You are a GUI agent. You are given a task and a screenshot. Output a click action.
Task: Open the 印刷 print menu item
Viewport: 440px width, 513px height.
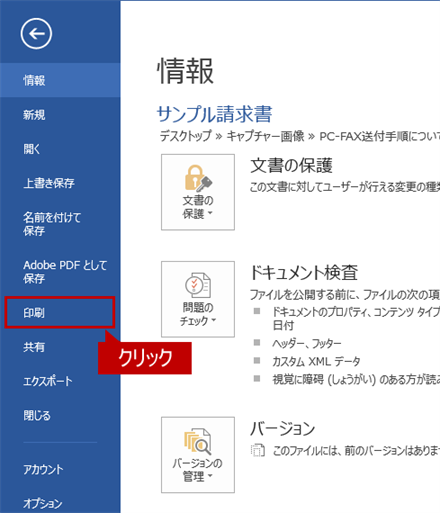(x=60, y=312)
